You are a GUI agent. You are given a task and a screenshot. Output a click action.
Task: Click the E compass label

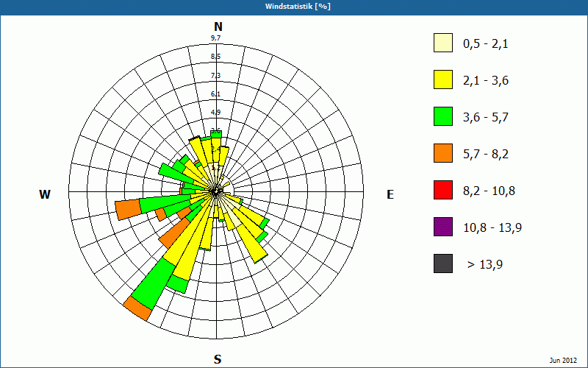pos(390,194)
